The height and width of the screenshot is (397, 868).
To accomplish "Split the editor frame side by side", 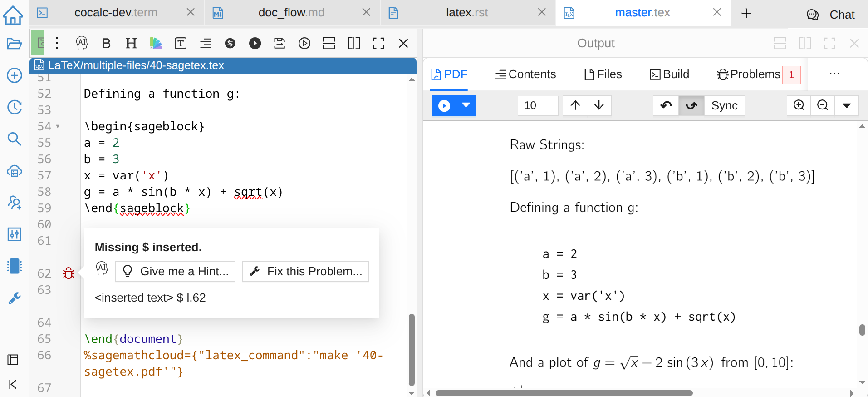I will 353,43.
